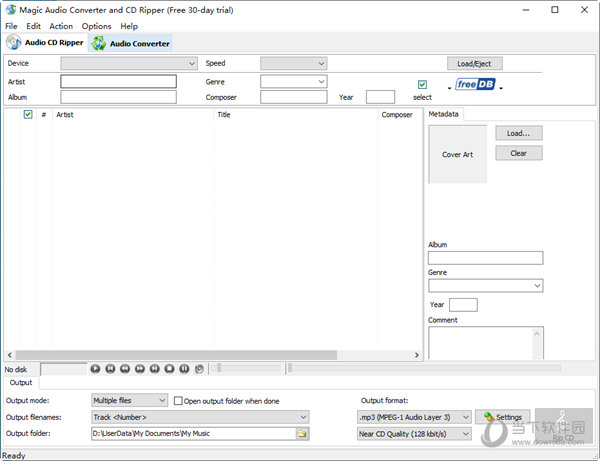
Task: Click the Artist input field
Action: tap(118, 81)
